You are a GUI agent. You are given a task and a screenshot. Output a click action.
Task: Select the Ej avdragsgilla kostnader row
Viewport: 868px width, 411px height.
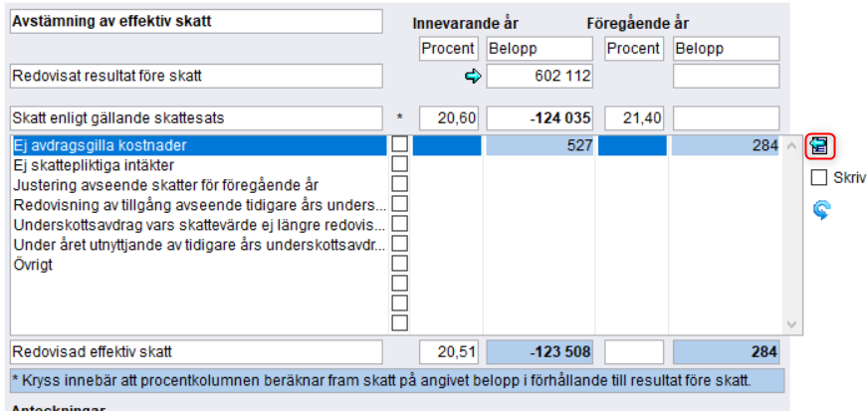click(199, 145)
